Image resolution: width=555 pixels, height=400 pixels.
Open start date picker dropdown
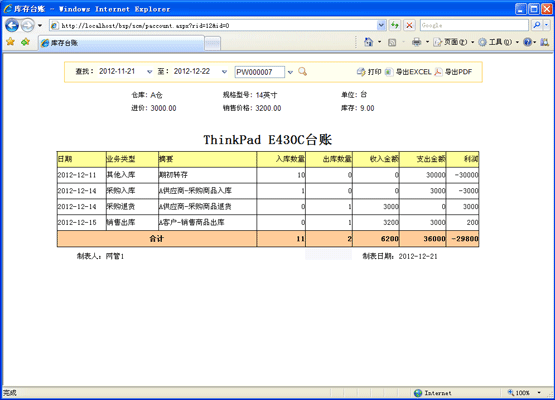[149, 72]
